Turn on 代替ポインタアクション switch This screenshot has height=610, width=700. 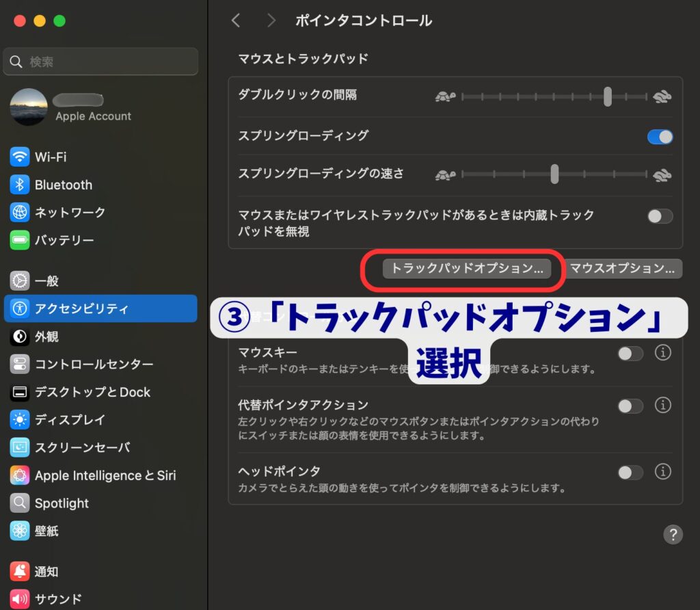click(x=630, y=406)
